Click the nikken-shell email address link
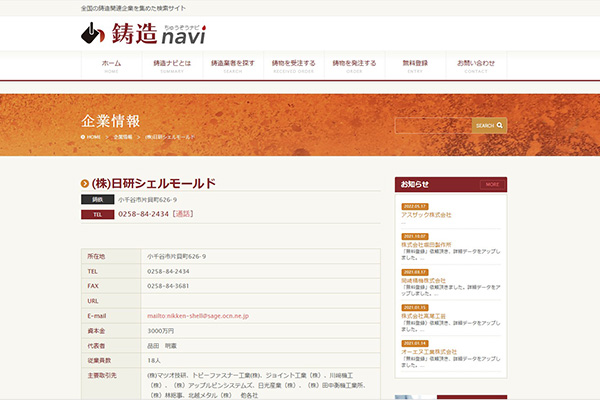600x400 pixels. pos(197,315)
